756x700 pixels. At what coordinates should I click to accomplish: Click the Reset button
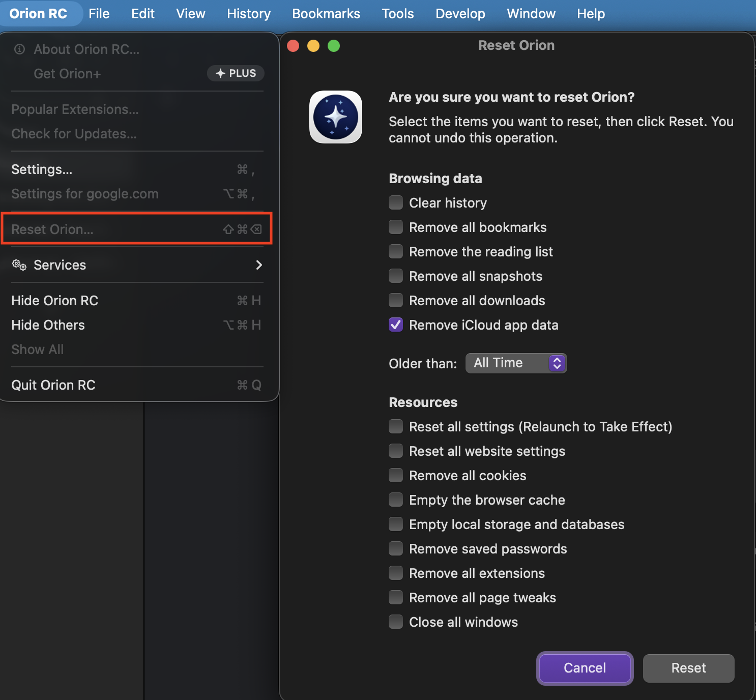point(688,668)
